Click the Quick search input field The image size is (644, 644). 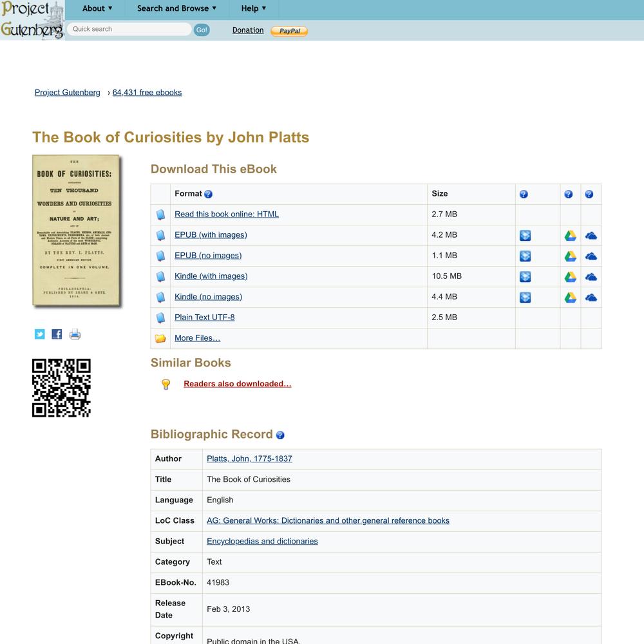[129, 29]
